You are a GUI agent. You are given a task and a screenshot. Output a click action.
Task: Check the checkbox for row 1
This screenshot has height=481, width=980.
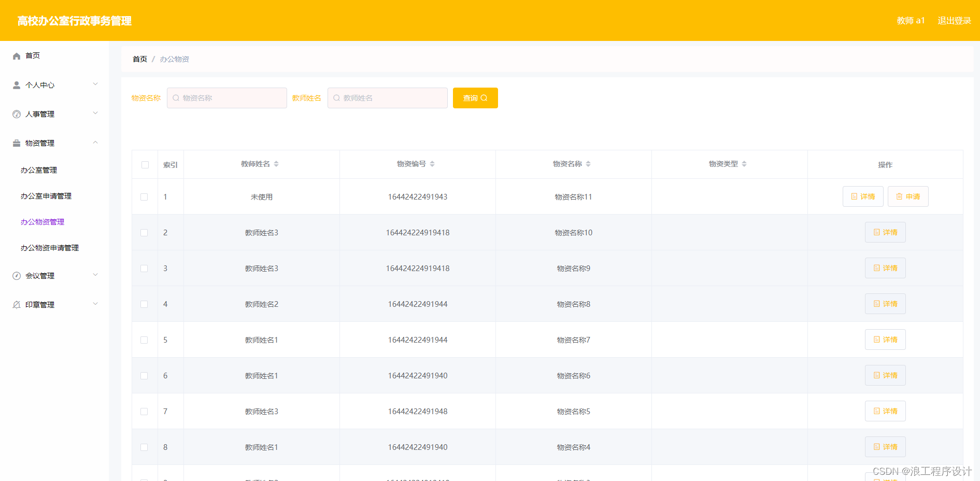tap(144, 197)
